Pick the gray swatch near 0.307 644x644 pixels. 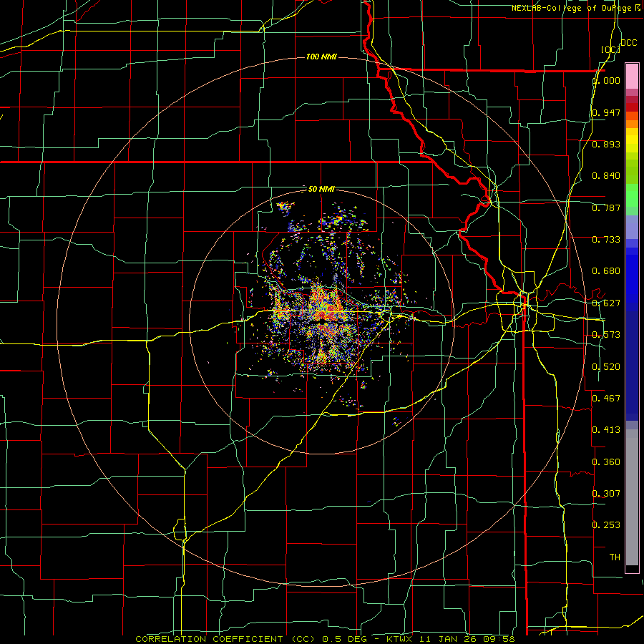[x=632, y=497]
